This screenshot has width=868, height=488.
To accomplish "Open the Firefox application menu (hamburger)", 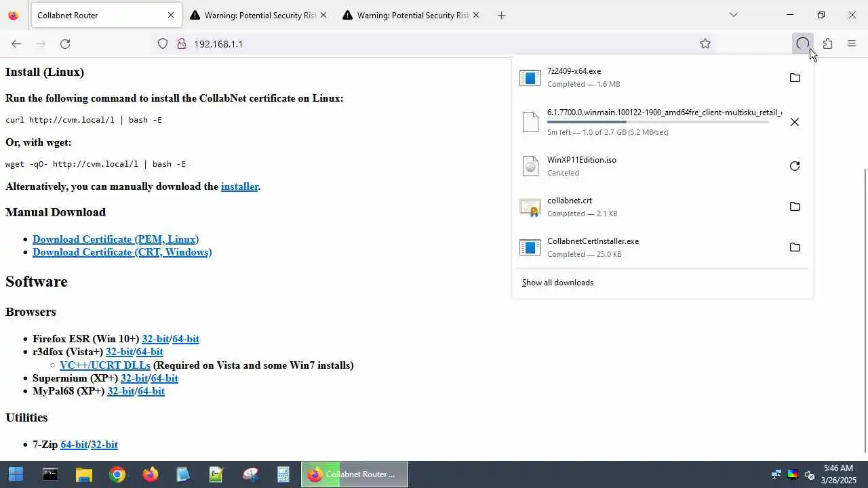I will click(852, 44).
